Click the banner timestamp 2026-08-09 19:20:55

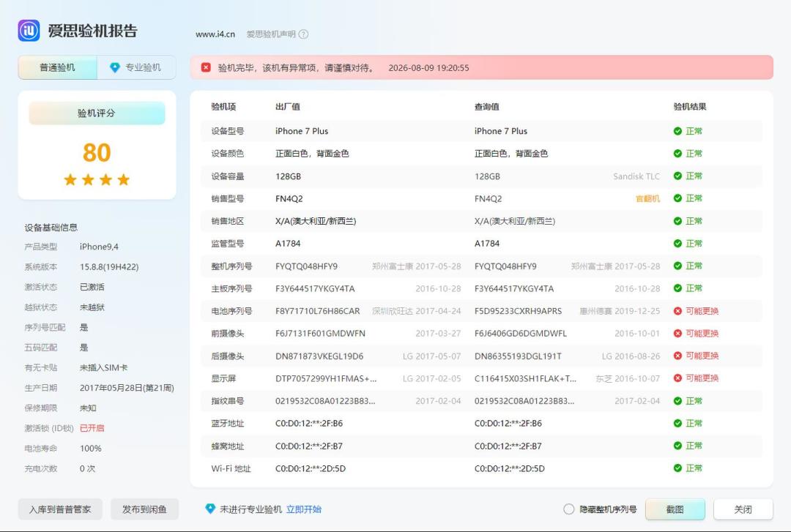(428, 67)
